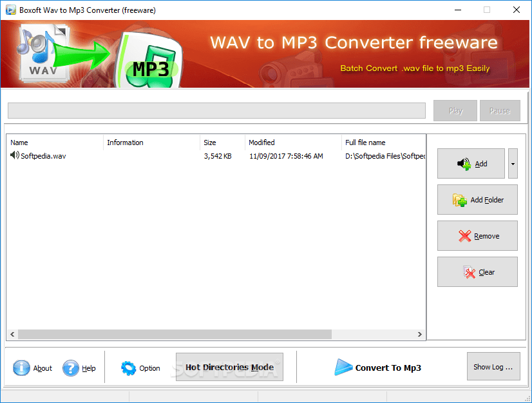Open the Show Log dialog
Screen dimensions: 532x403
click(x=493, y=366)
